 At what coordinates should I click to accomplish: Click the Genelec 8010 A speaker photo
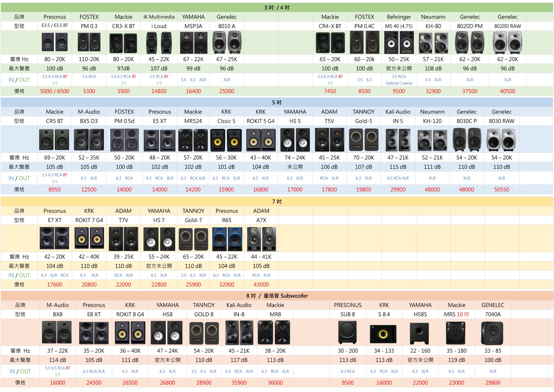227,43
